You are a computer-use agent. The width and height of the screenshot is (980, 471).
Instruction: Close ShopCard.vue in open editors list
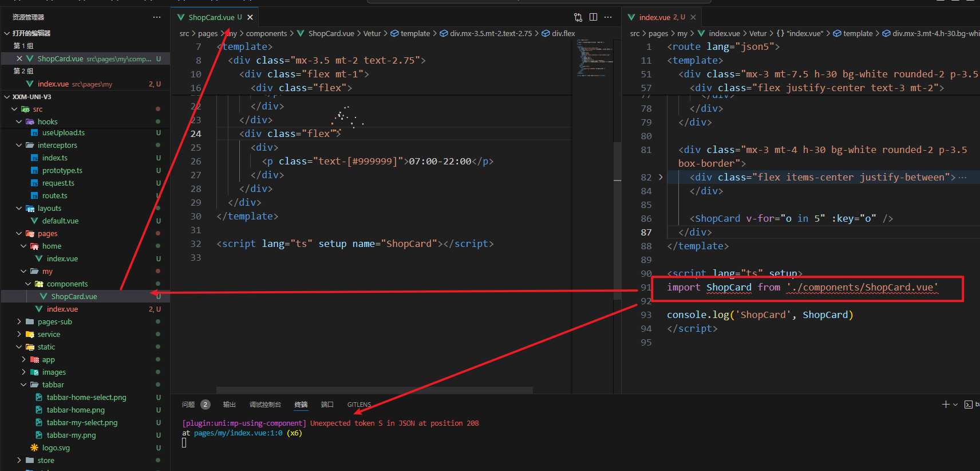[19, 58]
